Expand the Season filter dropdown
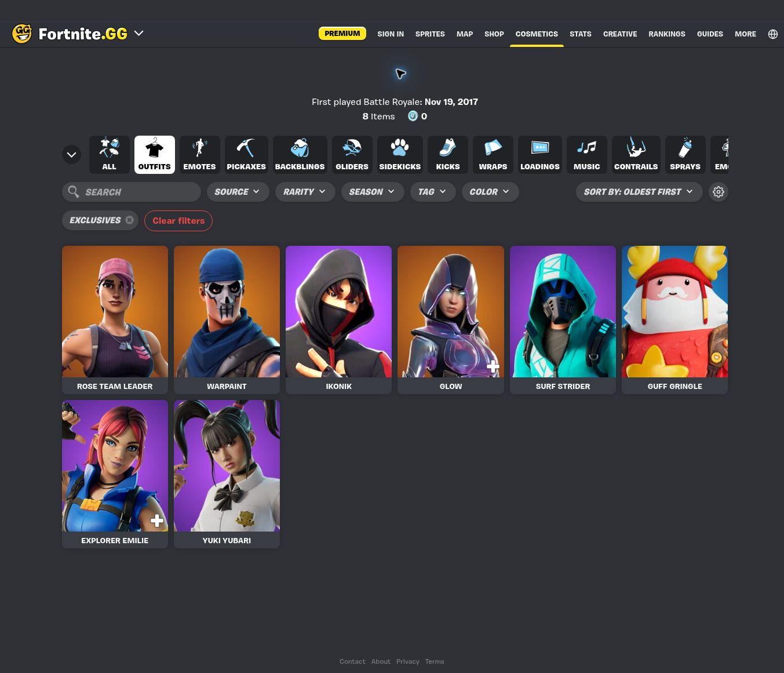784x673 pixels. (372, 192)
